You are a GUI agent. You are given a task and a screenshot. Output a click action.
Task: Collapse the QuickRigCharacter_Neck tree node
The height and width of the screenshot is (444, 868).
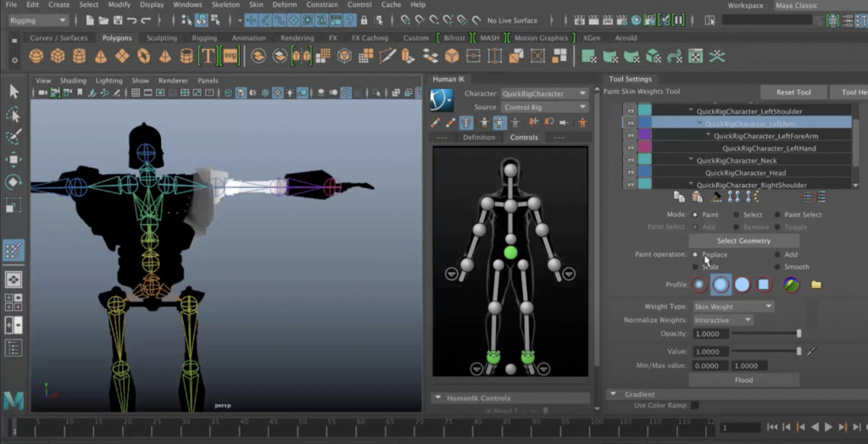pos(691,160)
